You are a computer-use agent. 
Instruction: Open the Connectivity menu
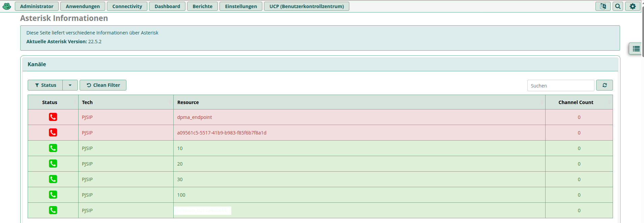(x=127, y=6)
